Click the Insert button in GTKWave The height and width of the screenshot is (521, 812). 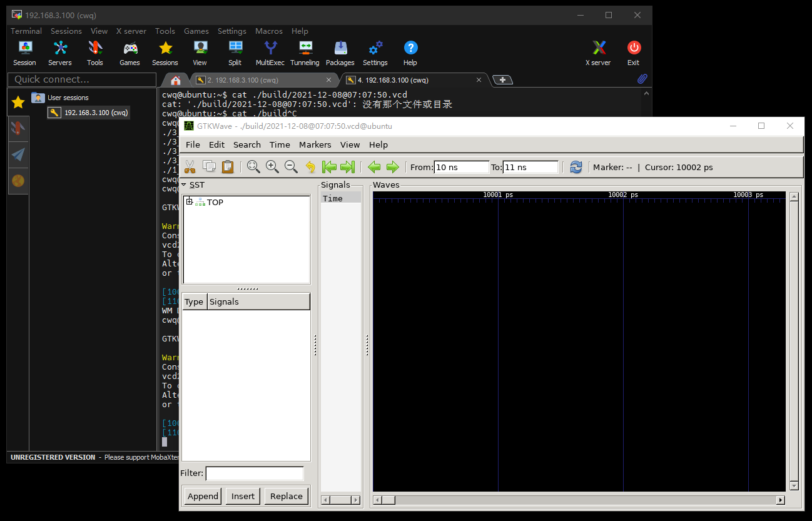[x=243, y=496]
